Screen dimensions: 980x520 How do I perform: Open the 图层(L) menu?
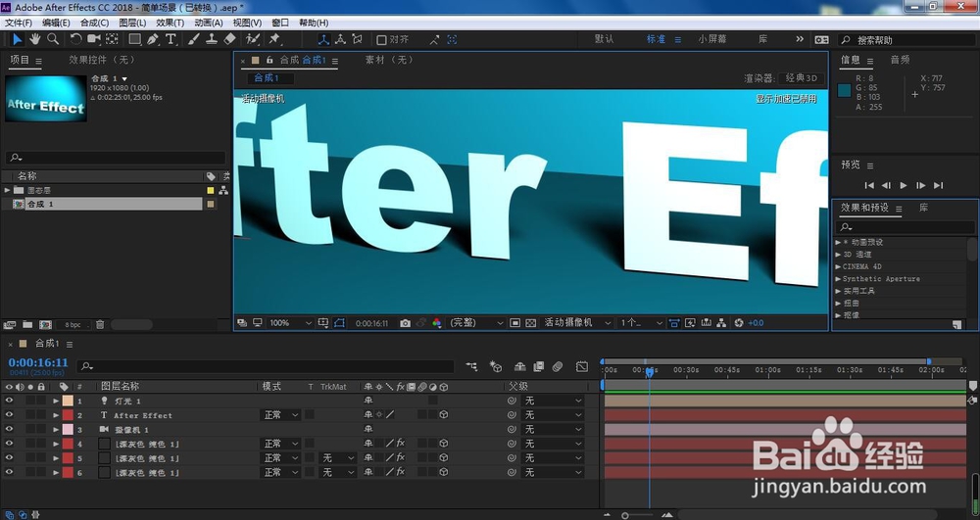(132, 23)
